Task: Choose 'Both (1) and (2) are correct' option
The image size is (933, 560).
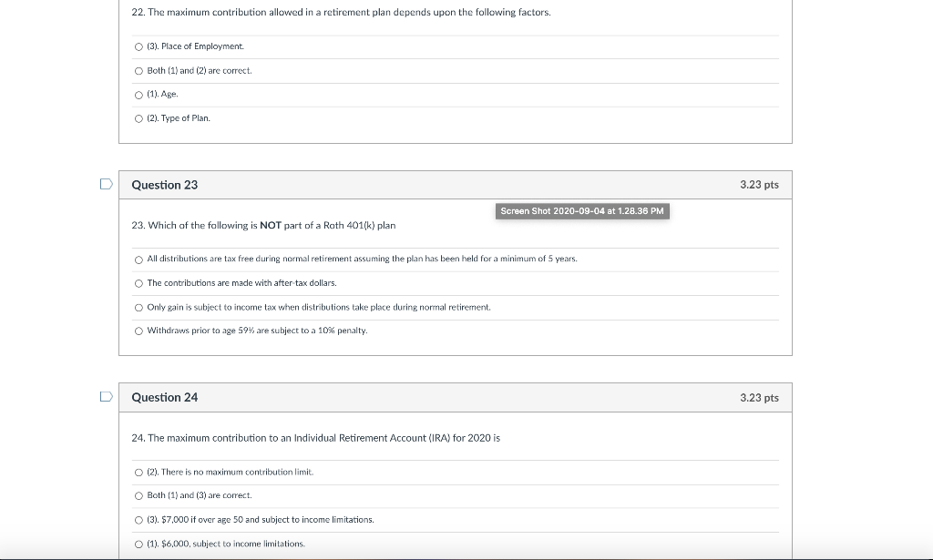Action: coord(138,71)
